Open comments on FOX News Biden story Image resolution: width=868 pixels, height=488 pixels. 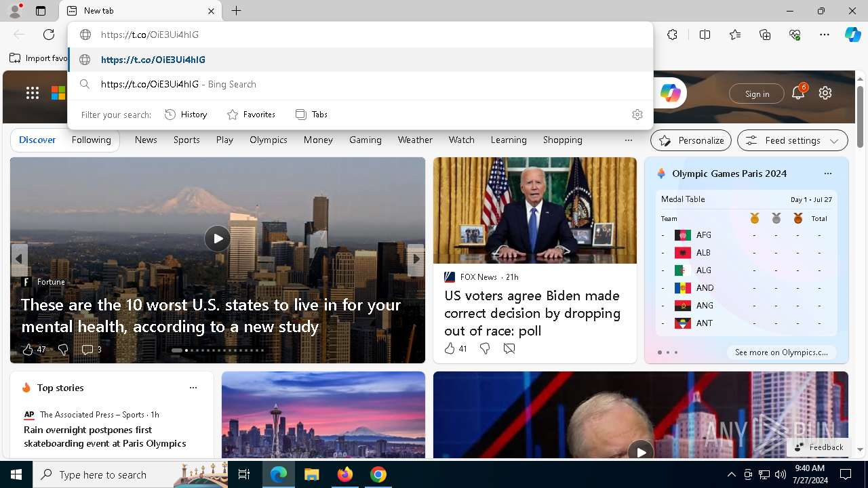[509, 348]
